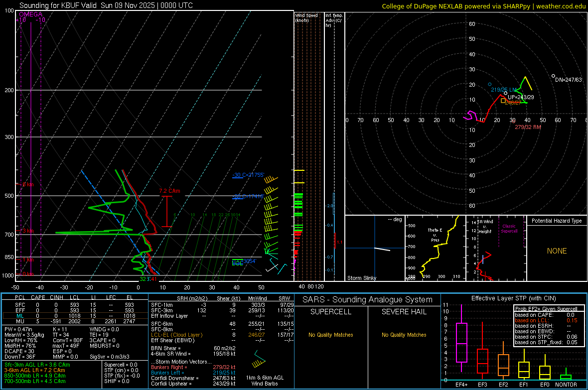Click the CINH column header

click(x=56, y=297)
